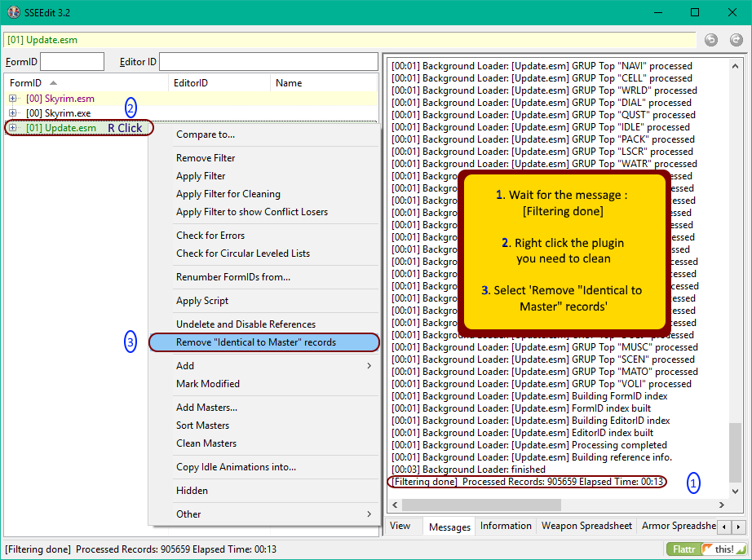
Task: Click tab strip scroll-right arrow
Action: click(x=738, y=527)
